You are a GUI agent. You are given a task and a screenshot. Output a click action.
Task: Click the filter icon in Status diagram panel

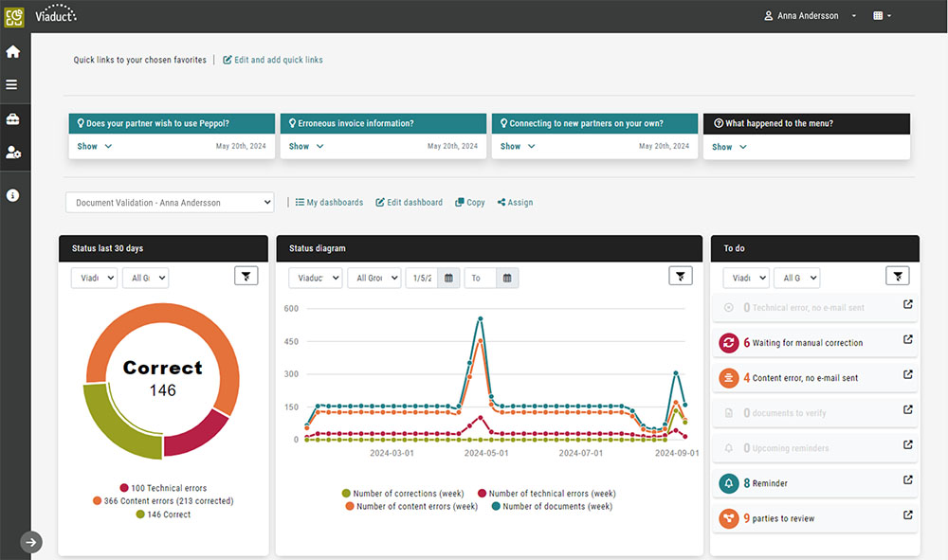click(680, 276)
